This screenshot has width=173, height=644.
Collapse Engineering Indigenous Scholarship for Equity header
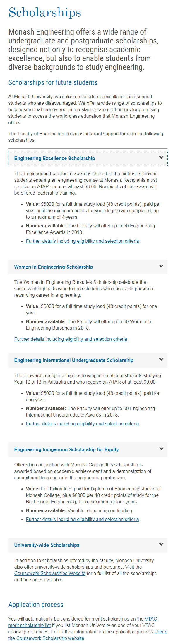point(88,450)
